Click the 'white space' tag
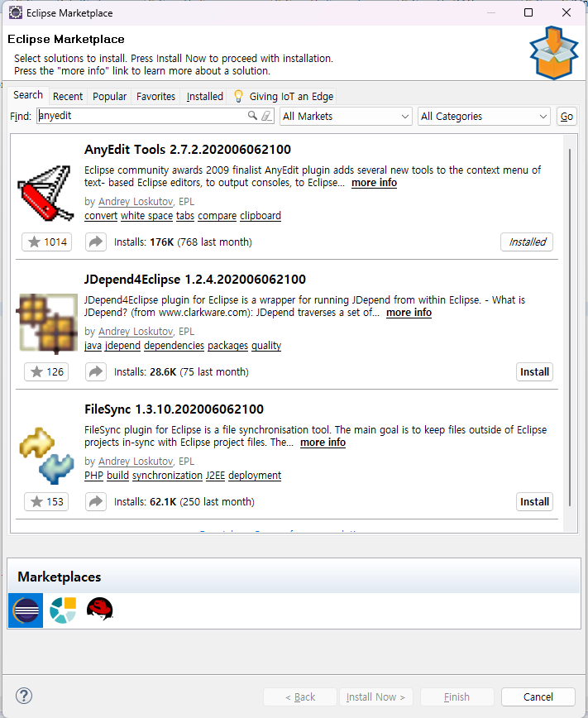Image resolution: width=588 pixels, height=718 pixels. pyautogui.click(x=146, y=216)
